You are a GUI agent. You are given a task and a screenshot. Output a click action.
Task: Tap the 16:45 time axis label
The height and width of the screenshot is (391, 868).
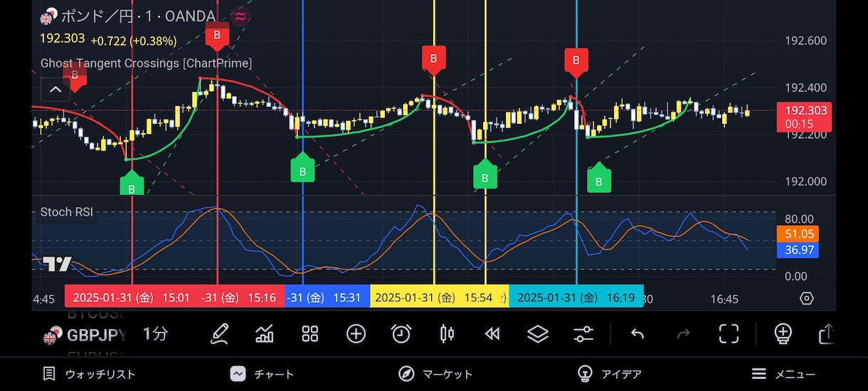click(724, 299)
